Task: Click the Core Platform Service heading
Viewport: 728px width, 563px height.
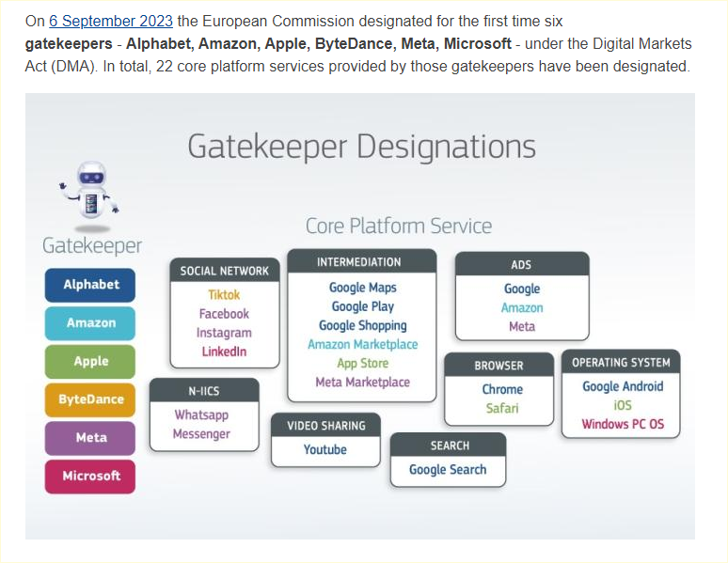Action: click(399, 226)
